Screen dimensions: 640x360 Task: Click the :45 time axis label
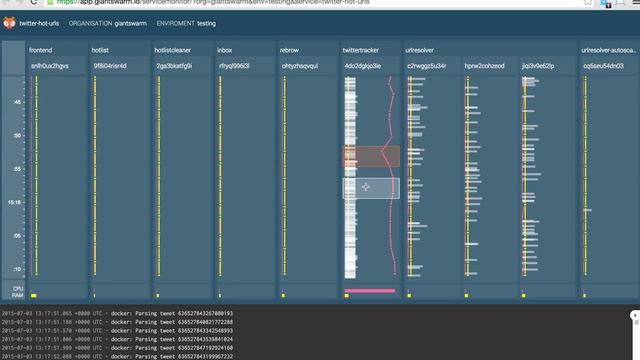17,102
